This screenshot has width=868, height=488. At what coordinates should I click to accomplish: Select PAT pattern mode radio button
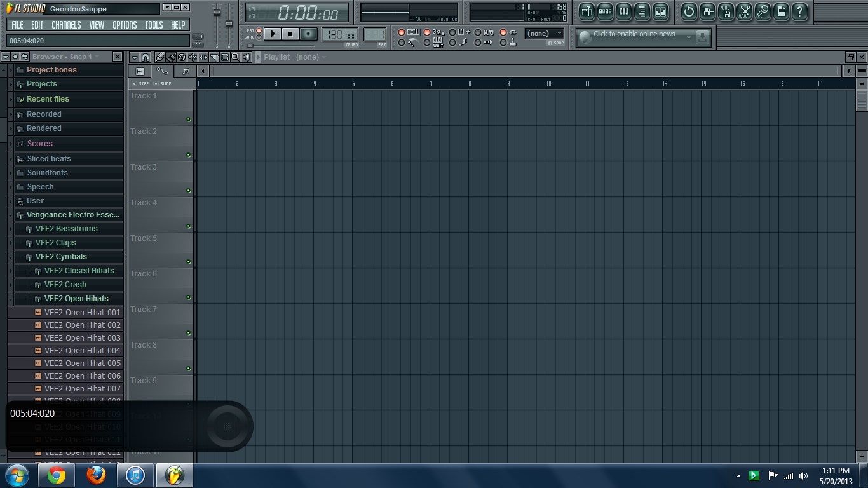(259, 30)
